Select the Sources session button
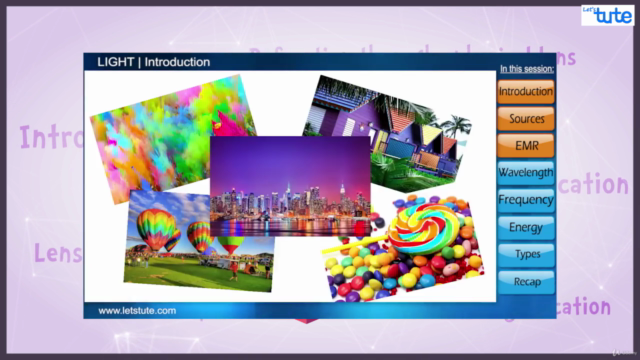The width and height of the screenshot is (640, 360). 526,118
